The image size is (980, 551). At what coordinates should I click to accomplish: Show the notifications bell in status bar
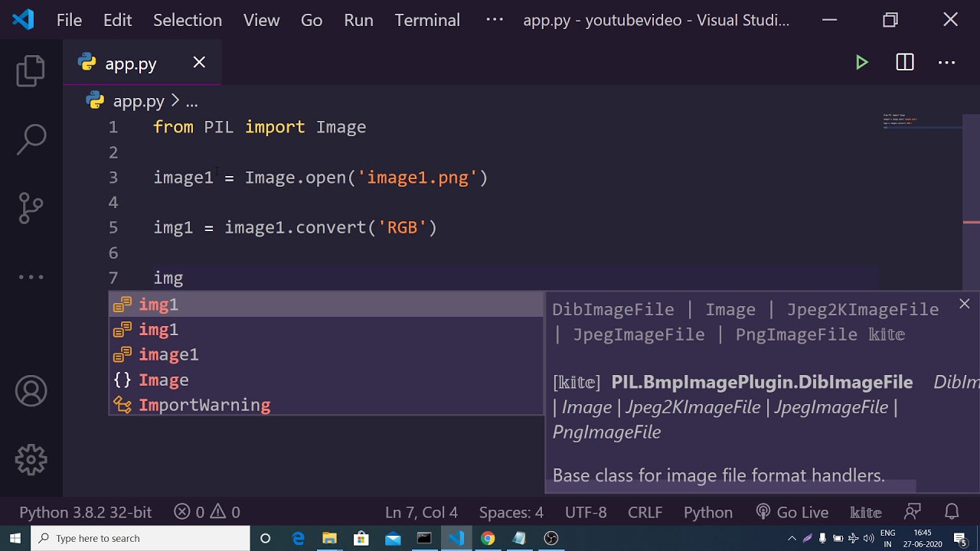(952, 512)
